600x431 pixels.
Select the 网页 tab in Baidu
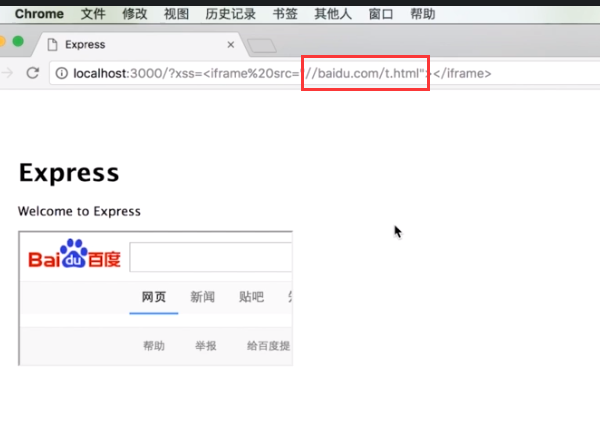pos(154,297)
